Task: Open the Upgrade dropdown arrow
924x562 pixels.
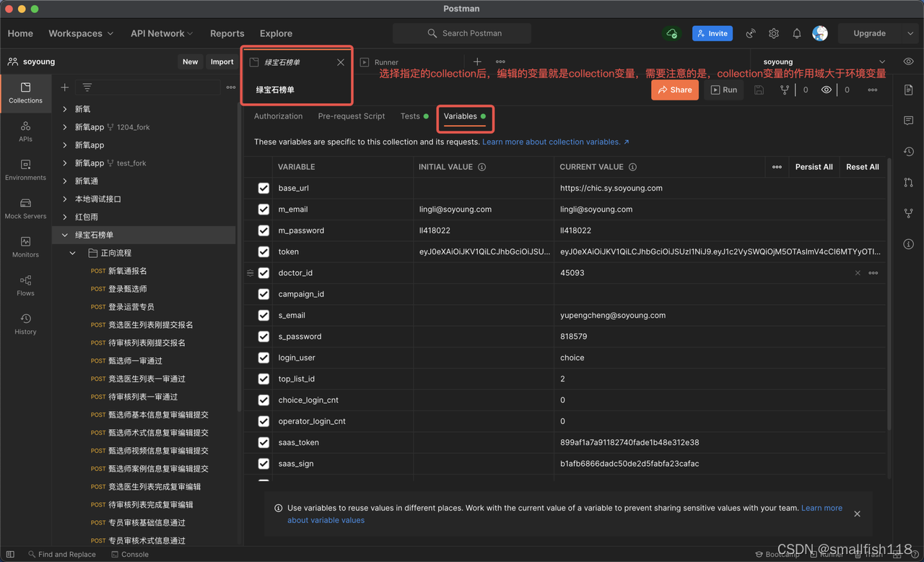Action: coord(910,33)
